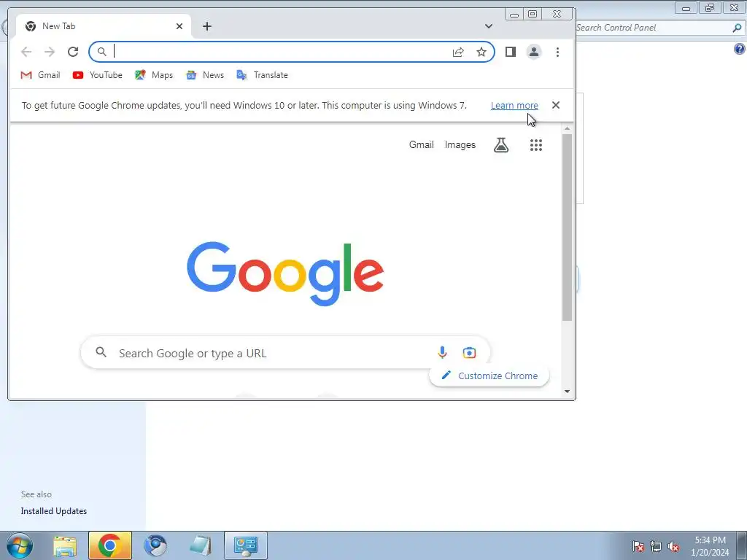Open the three-dot Chrome menu
747x560 pixels.
557,52
